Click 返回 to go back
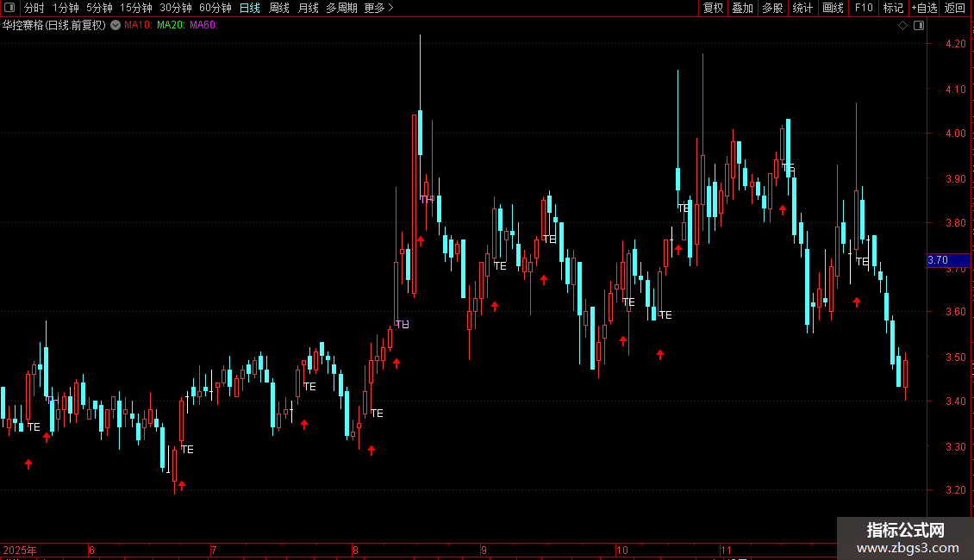Viewport: 974px width, 560px height. [955, 8]
